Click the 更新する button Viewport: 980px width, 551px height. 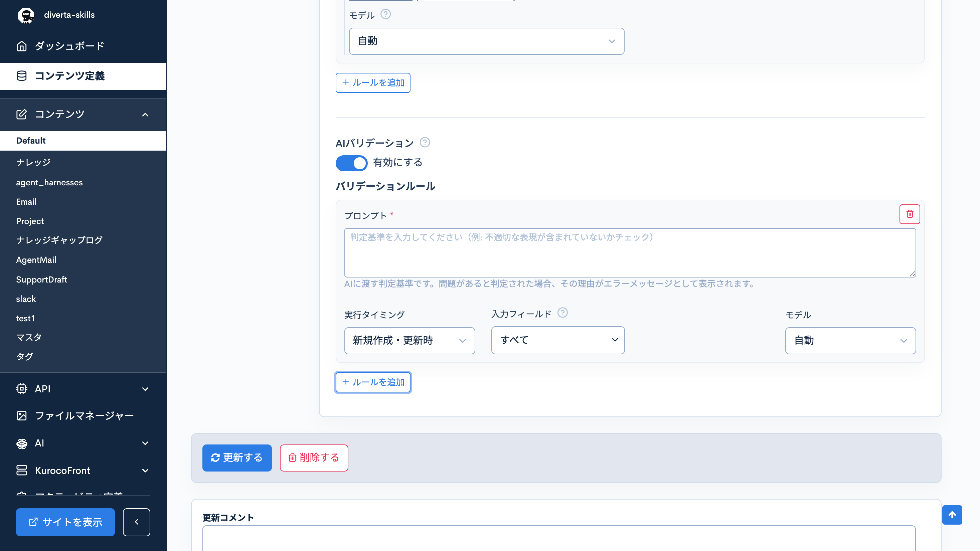pyautogui.click(x=236, y=458)
